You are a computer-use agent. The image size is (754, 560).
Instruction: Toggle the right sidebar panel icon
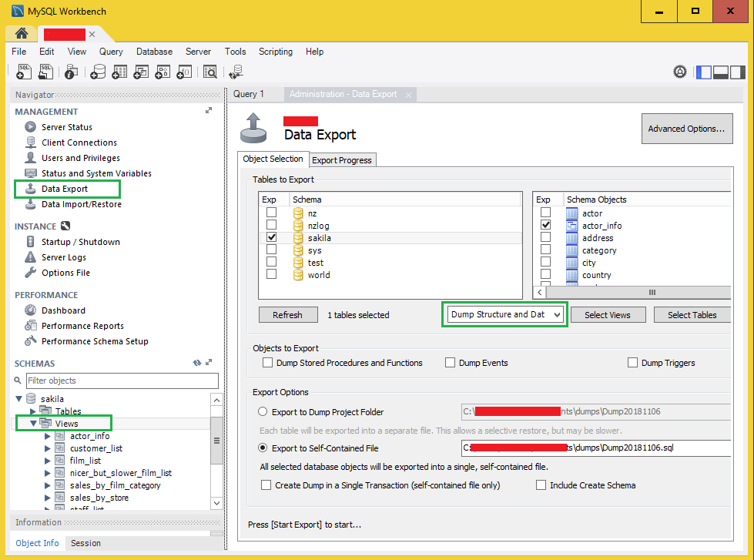pos(737,72)
